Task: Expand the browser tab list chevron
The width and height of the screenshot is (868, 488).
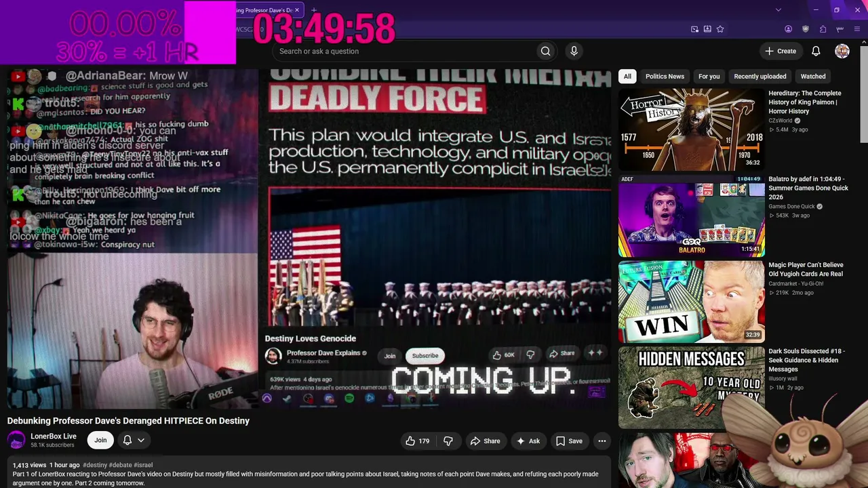Action: [x=778, y=10]
